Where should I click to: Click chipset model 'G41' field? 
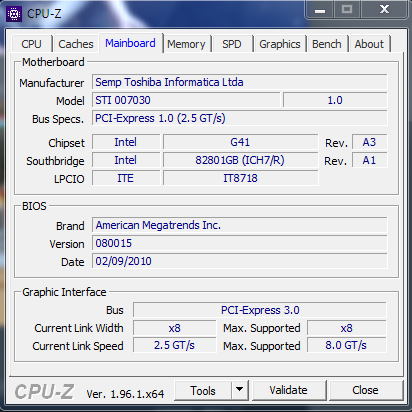(x=240, y=142)
